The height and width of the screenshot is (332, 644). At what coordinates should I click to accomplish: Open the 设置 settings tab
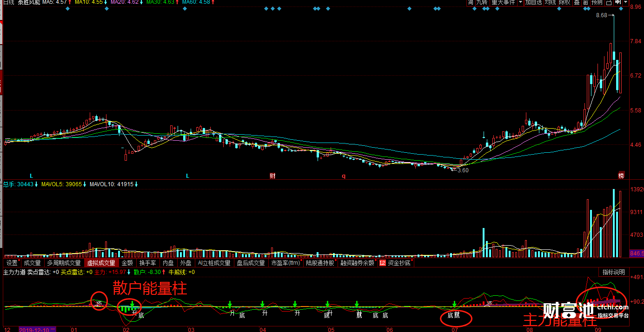point(12,263)
